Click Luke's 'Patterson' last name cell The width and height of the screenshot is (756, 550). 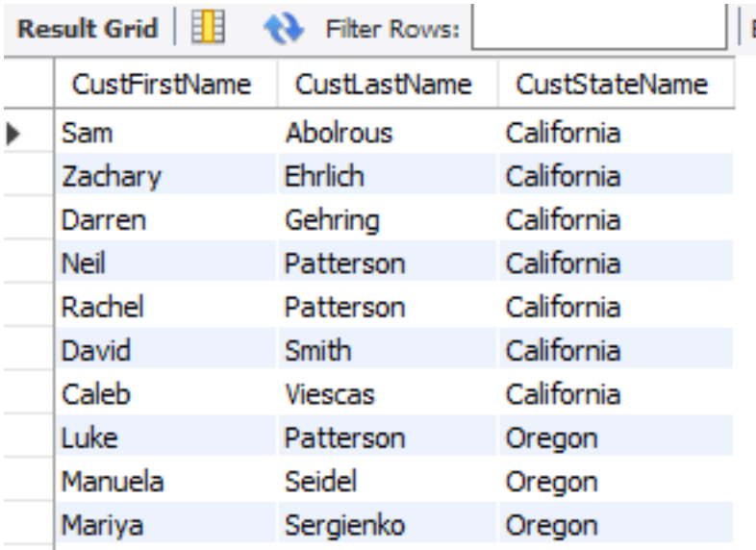pyautogui.click(x=388, y=437)
